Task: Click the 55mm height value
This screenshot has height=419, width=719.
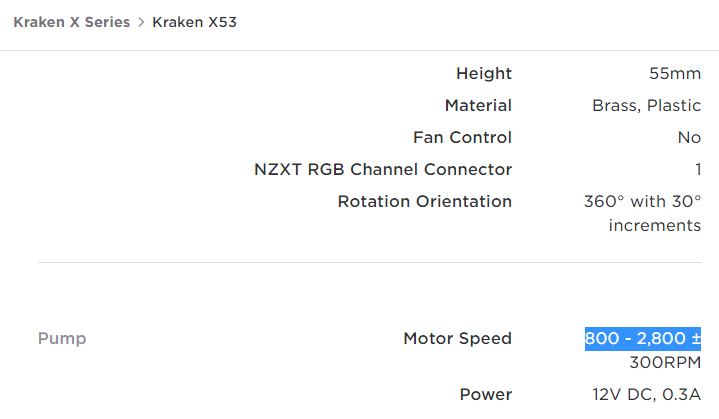Action: coord(675,73)
